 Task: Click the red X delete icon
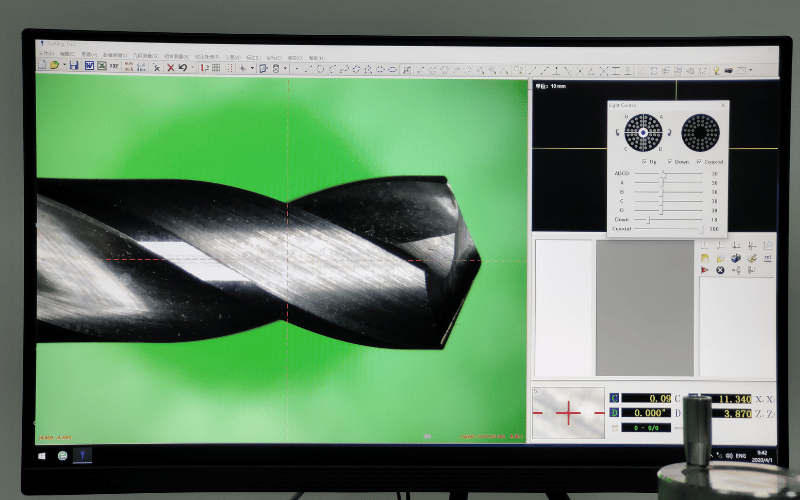click(x=170, y=67)
